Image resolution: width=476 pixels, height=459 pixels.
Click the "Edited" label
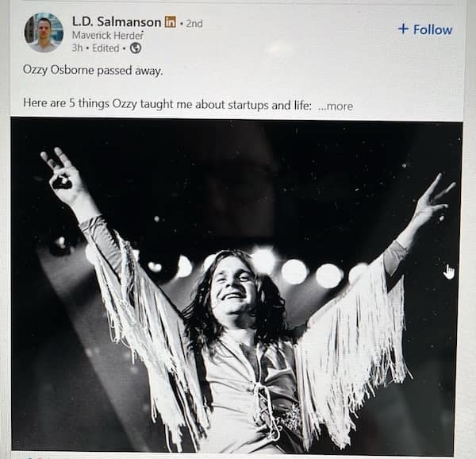[x=107, y=48]
